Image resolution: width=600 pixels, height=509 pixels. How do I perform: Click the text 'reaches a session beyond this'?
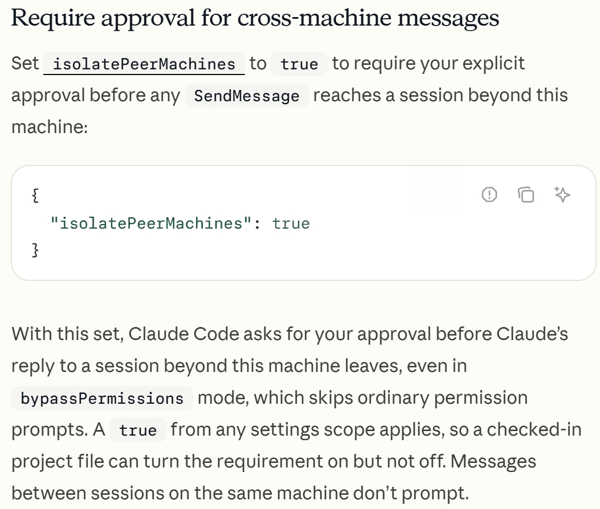(440, 95)
